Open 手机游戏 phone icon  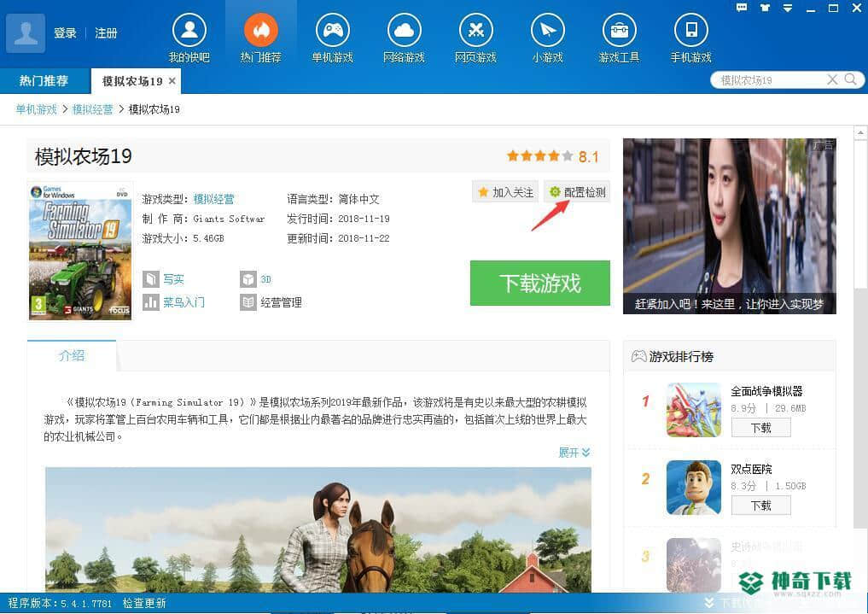coord(690,30)
